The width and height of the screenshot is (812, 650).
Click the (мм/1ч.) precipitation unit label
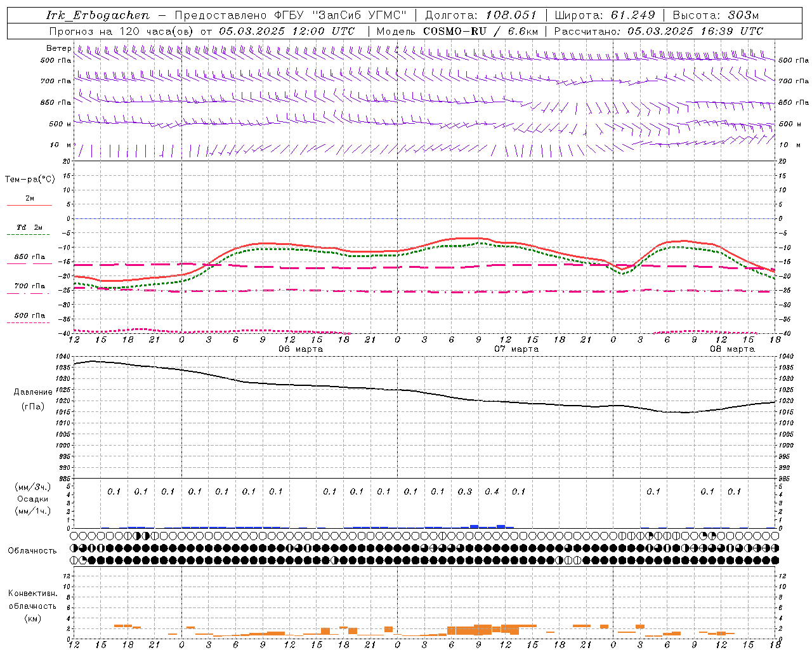[33, 511]
